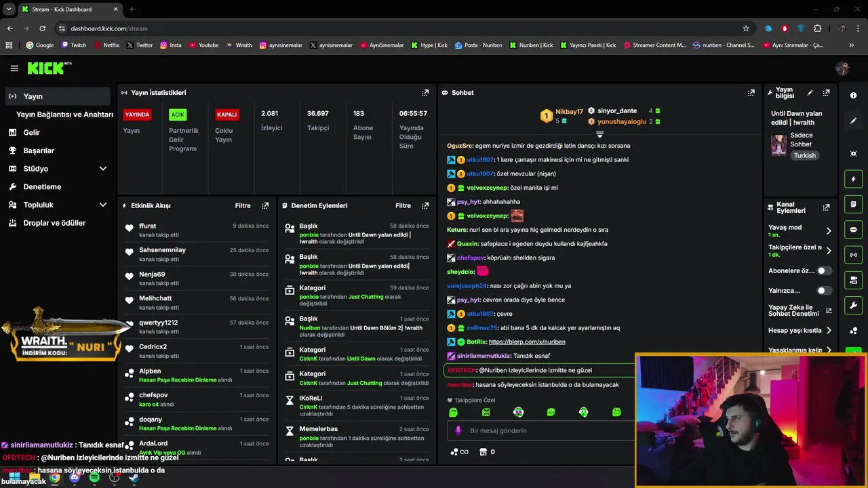868x488 pixels.
Task: Switch to the Stream - Kick Dashboard tab
Action: tap(69, 9)
